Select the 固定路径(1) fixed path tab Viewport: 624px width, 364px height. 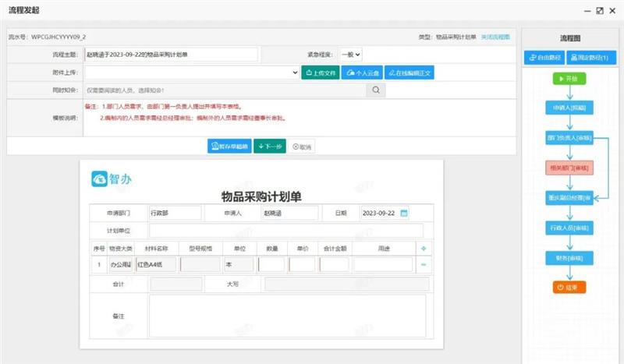[x=589, y=57]
